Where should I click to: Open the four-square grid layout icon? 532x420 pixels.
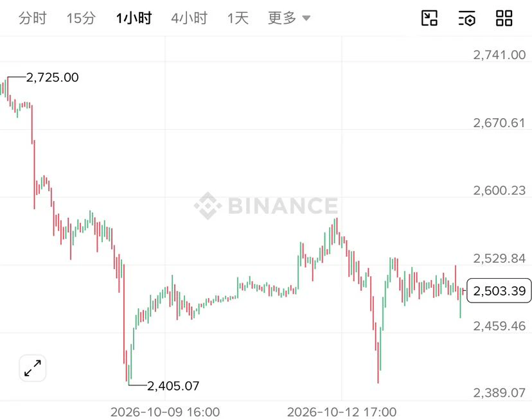(x=504, y=18)
